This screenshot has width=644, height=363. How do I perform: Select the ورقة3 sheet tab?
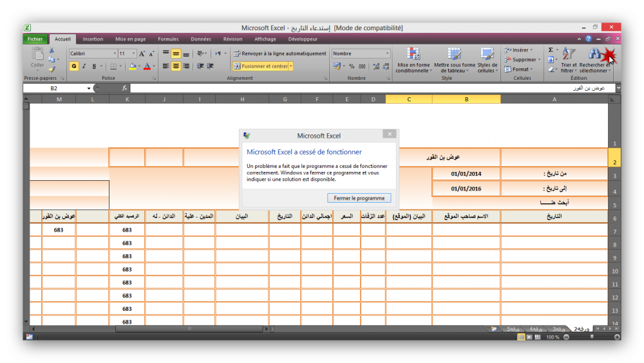point(558,329)
